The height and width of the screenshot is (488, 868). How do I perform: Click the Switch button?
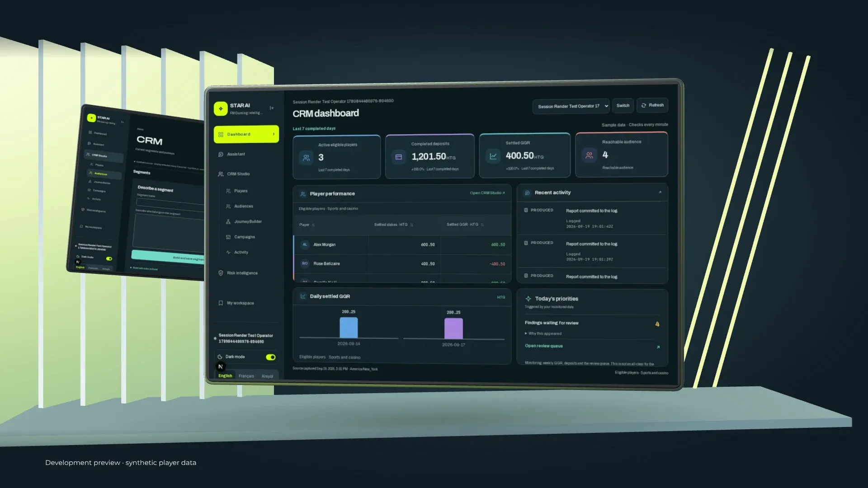point(623,106)
